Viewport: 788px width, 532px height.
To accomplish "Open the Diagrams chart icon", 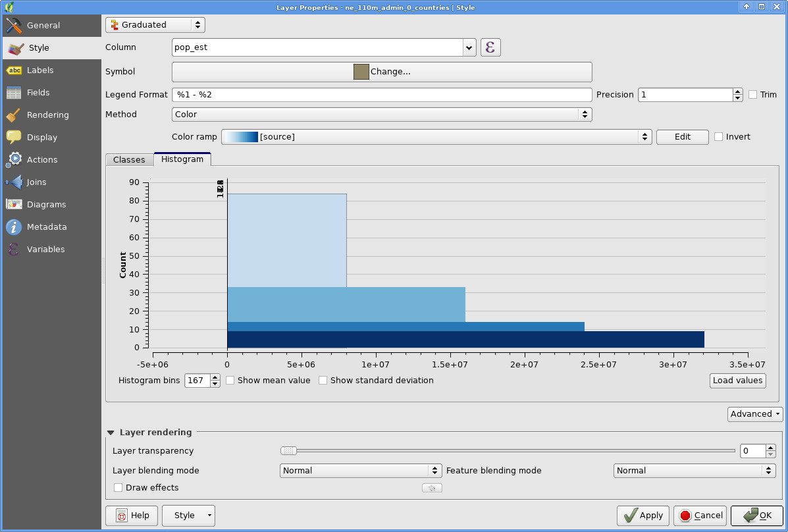I will 14,205.
